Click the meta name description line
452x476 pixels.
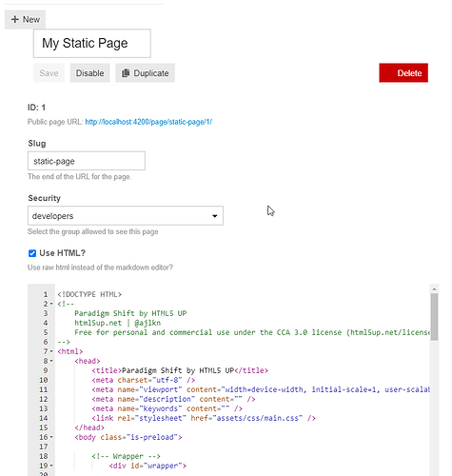click(x=173, y=399)
